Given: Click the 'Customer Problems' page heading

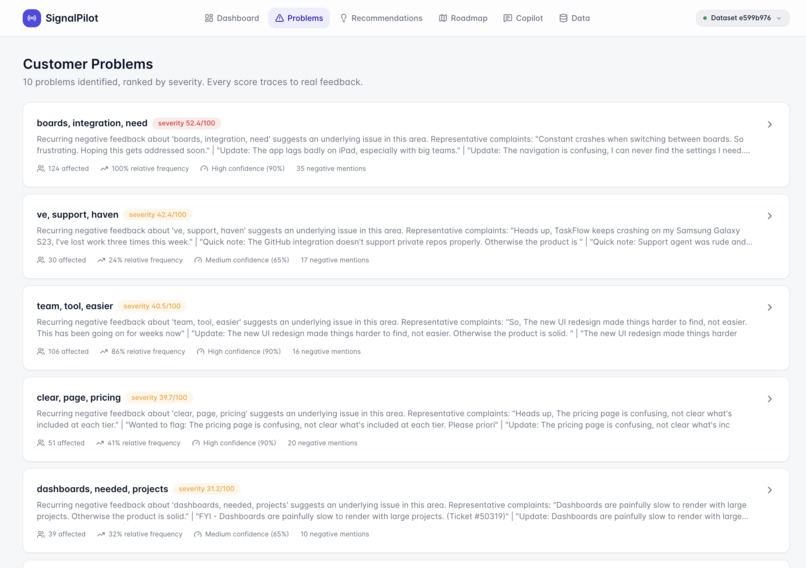Looking at the screenshot, I should click(88, 64).
